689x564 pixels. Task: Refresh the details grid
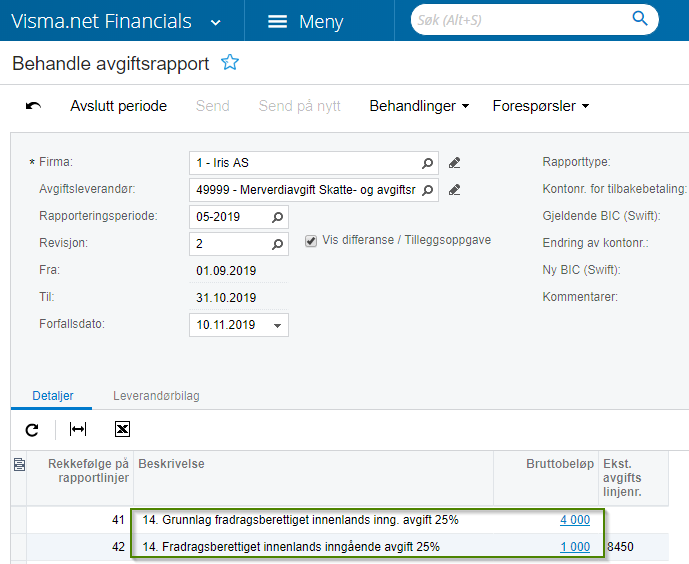[32, 430]
